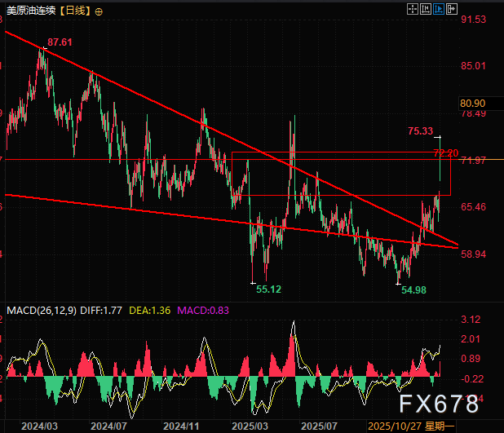Viewport: 504px width, 433px height.
Task: Click the 87.61 high price marker
Action: click(60, 42)
